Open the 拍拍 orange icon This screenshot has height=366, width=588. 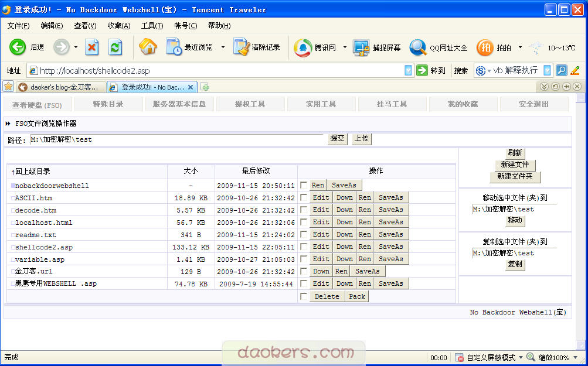pos(485,47)
